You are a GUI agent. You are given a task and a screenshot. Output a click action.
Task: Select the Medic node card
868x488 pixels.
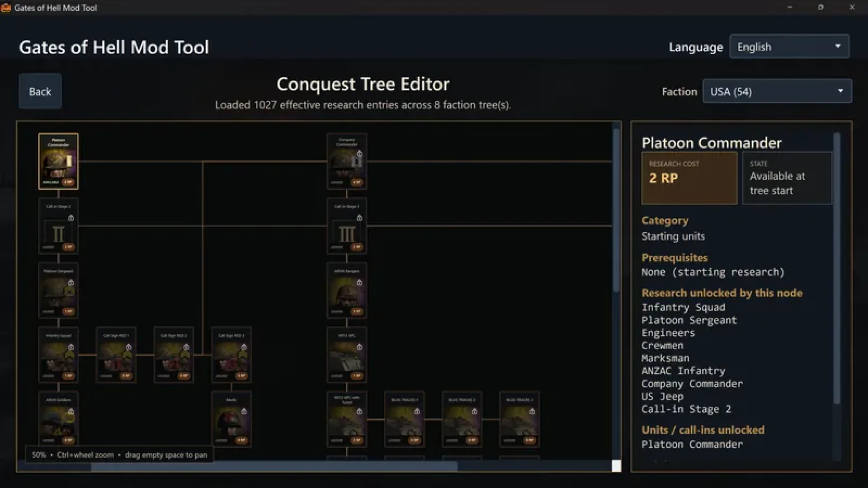pyautogui.click(x=231, y=419)
